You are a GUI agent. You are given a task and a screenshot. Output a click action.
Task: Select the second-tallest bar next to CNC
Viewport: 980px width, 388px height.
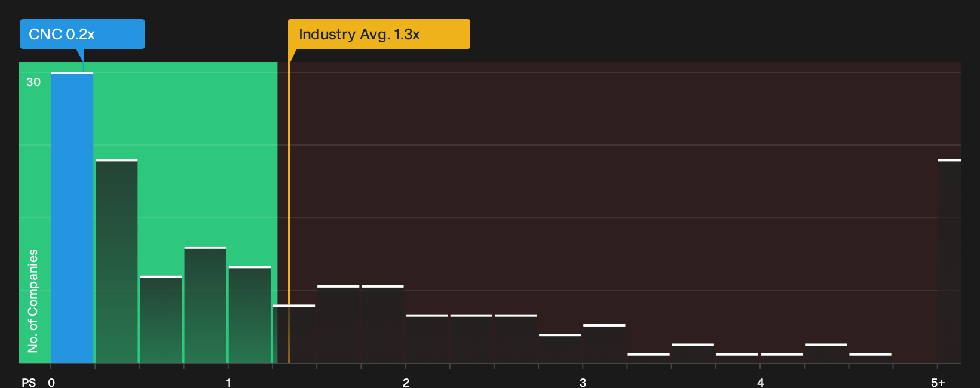(117, 261)
